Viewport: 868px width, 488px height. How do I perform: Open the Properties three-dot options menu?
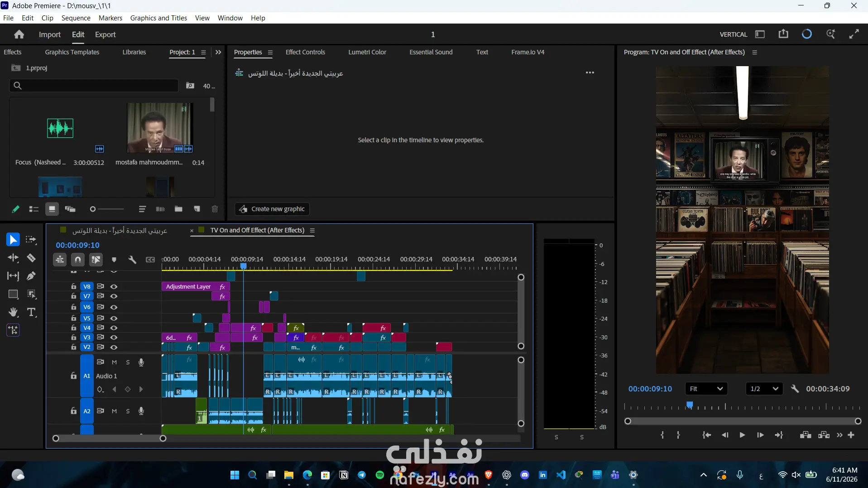[x=590, y=72]
